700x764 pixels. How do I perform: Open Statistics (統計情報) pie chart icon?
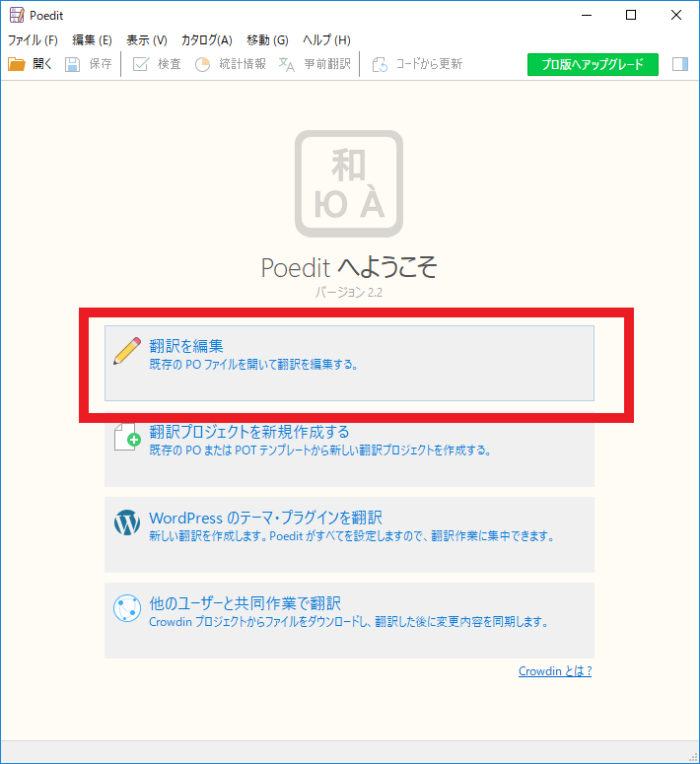coord(202,64)
